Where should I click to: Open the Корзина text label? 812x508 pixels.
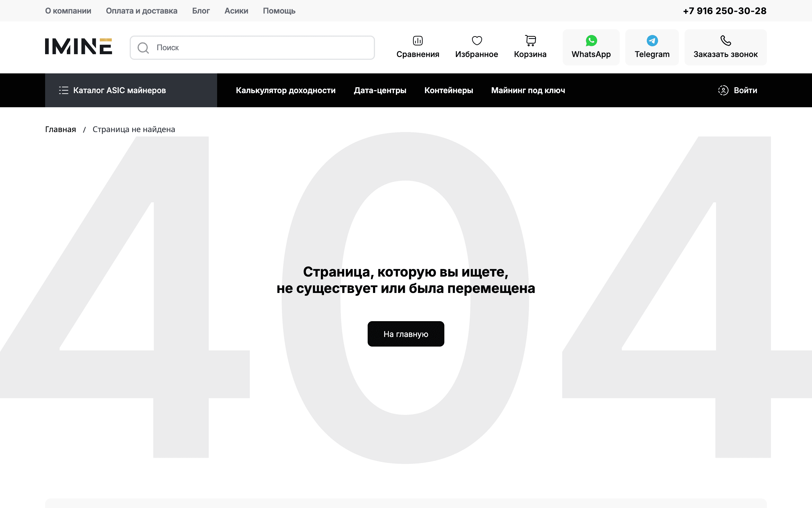(x=530, y=54)
